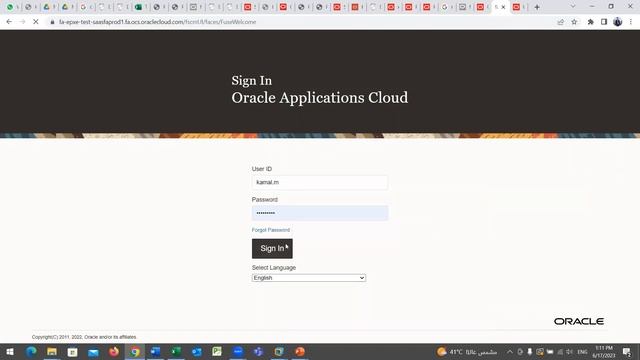Switch to the last red tab
This screenshot has width=640, height=360.
pyautogui.click(x=516, y=7)
